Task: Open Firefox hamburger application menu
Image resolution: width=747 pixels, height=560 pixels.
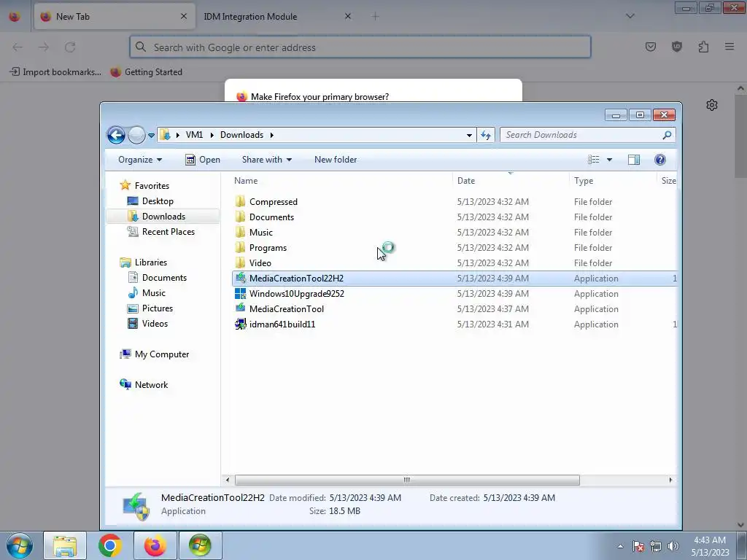Action: 729,47
